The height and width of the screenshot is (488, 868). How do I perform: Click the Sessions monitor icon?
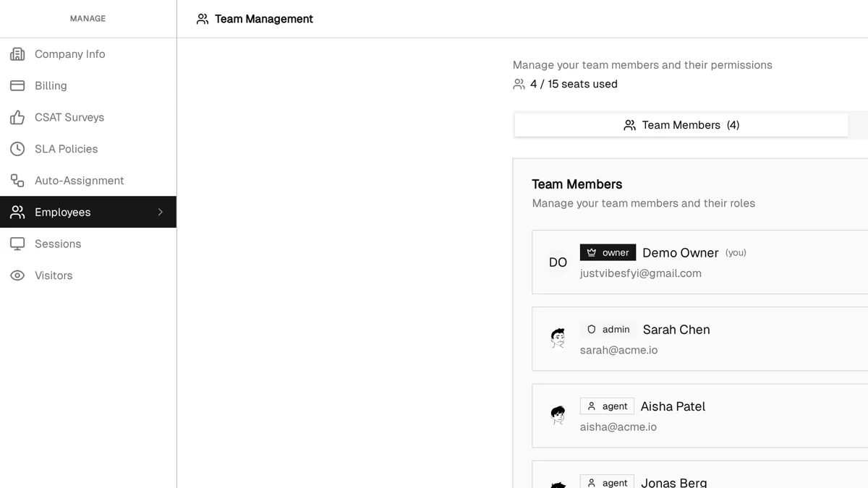17,244
